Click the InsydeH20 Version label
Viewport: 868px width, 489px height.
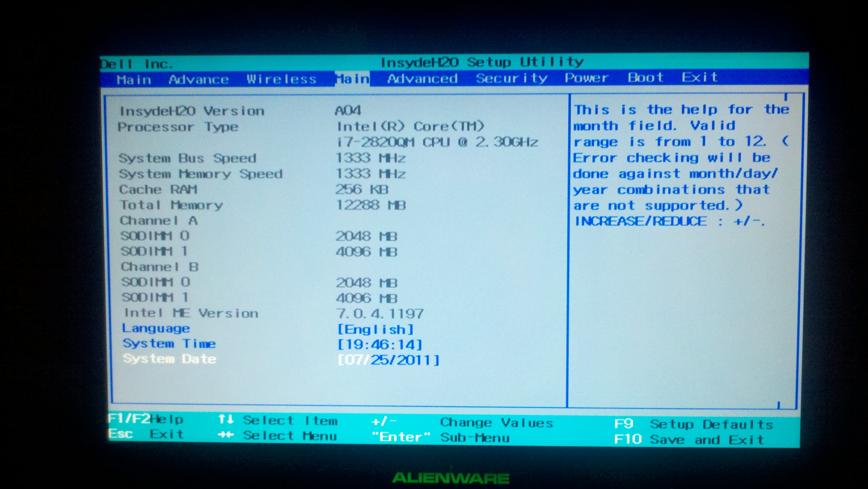(192, 111)
